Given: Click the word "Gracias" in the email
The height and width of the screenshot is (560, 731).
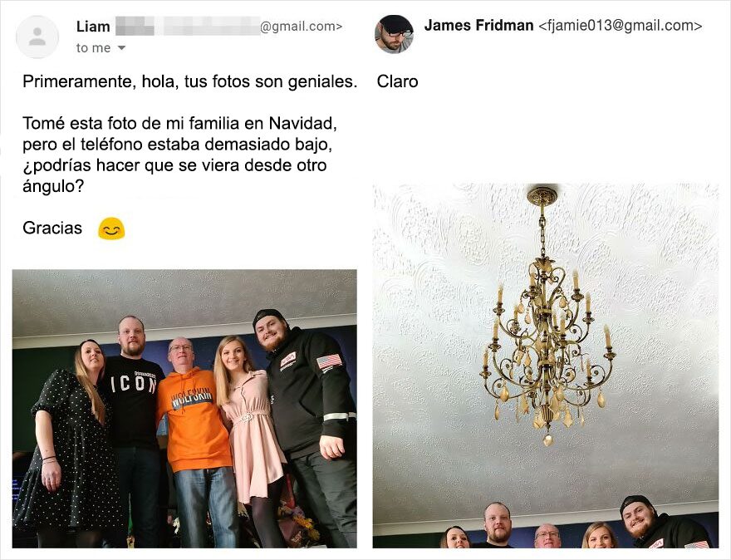Looking at the screenshot, I should pos(52,228).
